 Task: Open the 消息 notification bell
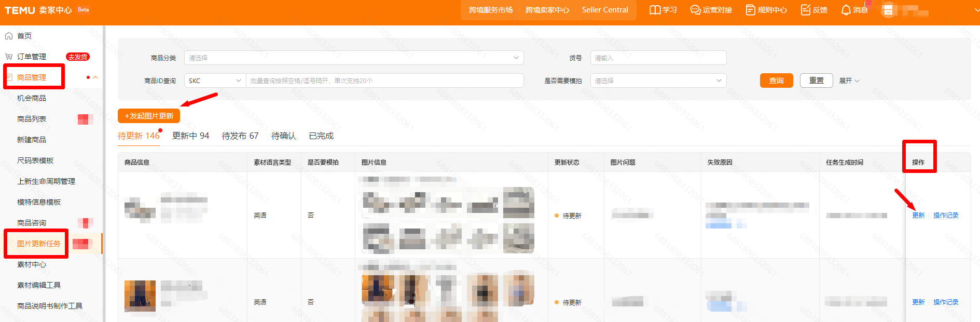[x=846, y=10]
